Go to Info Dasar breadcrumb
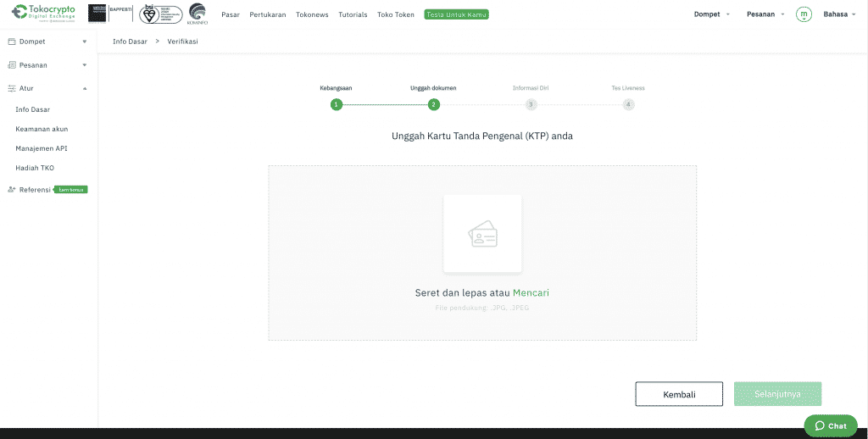The image size is (868, 439). pos(130,42)
